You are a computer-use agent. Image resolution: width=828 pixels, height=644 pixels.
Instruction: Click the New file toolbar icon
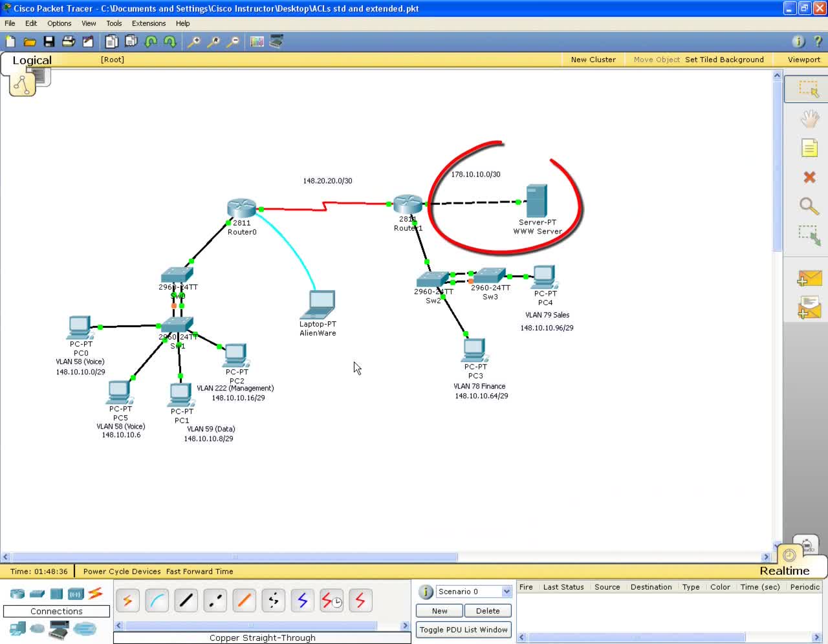[10, 41]
